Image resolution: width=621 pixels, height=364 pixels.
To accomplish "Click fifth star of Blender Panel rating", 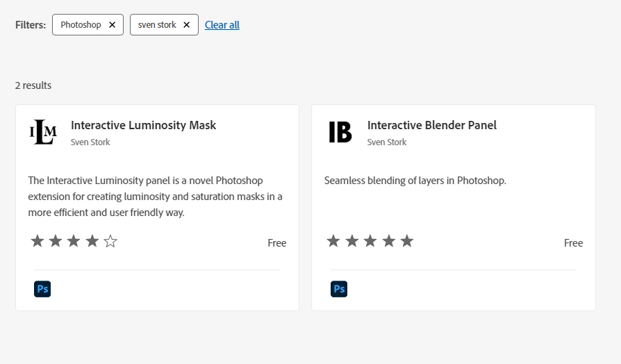I will click(x=407, y=242).
